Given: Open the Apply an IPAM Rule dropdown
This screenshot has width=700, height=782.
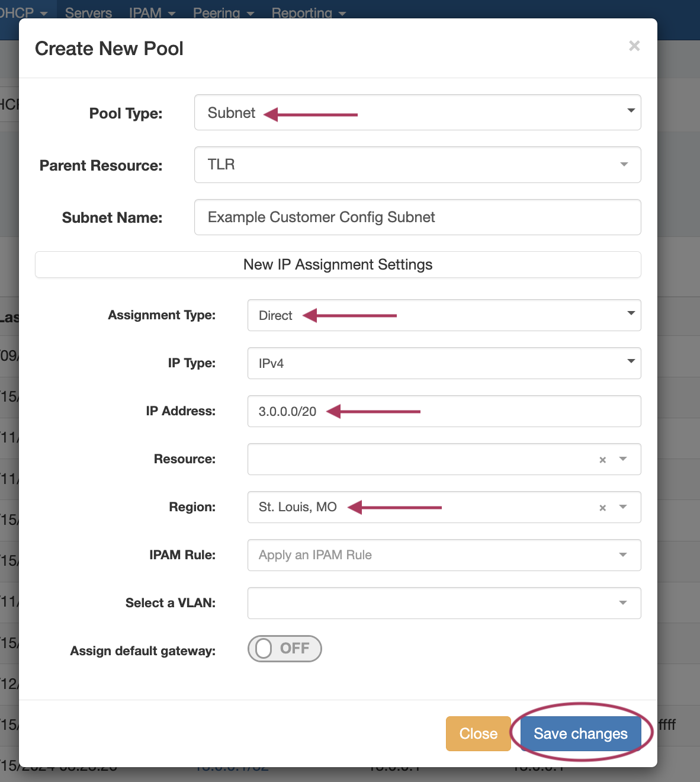Looking at the screenshot, I should coord(444,555).
